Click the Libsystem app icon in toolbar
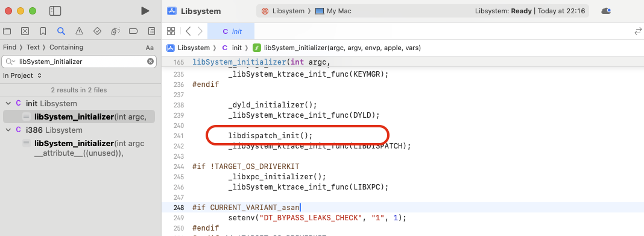This screenshot has height=236, width=644. coord(172,11)
